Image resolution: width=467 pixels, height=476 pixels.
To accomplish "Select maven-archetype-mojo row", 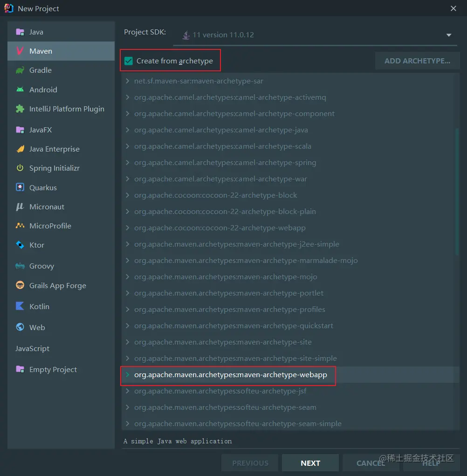I will (291, 276).
